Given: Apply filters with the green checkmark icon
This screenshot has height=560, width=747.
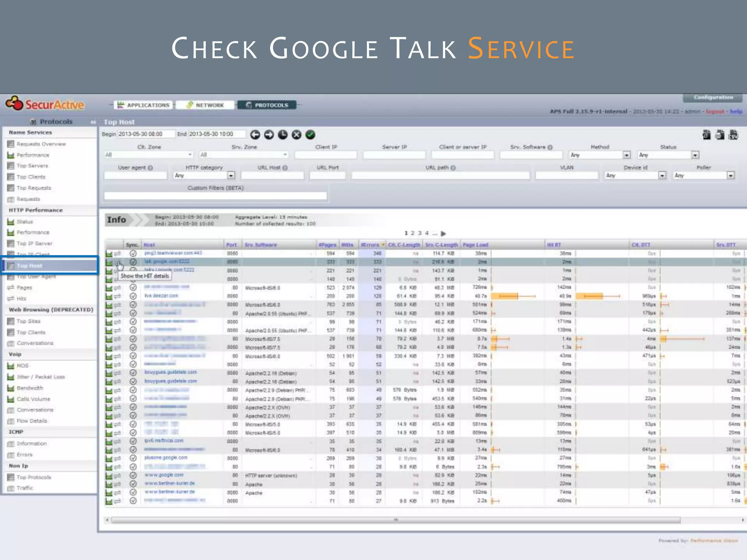Looking at the screenshot, I should pos(310,135).
